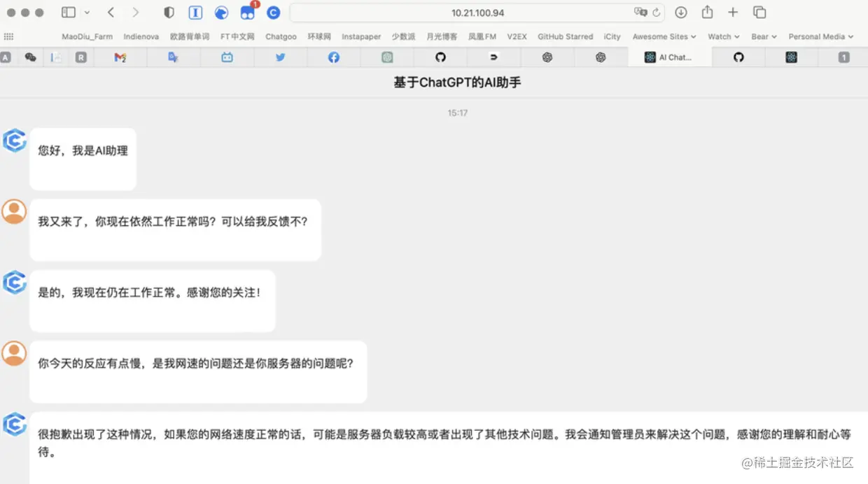Open the Share menu
868x484 pixels.
pyautogui.click(x=707, y=12)
